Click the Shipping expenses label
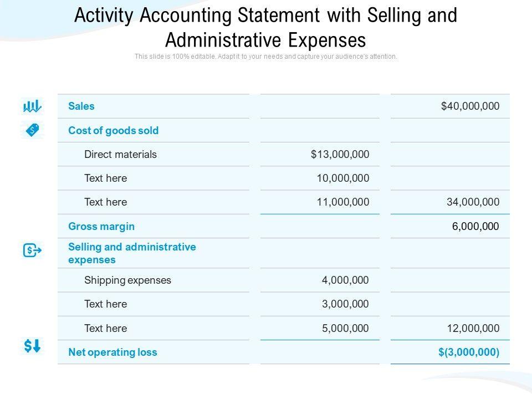Viewport: 532px width, 399px height. 127,280
